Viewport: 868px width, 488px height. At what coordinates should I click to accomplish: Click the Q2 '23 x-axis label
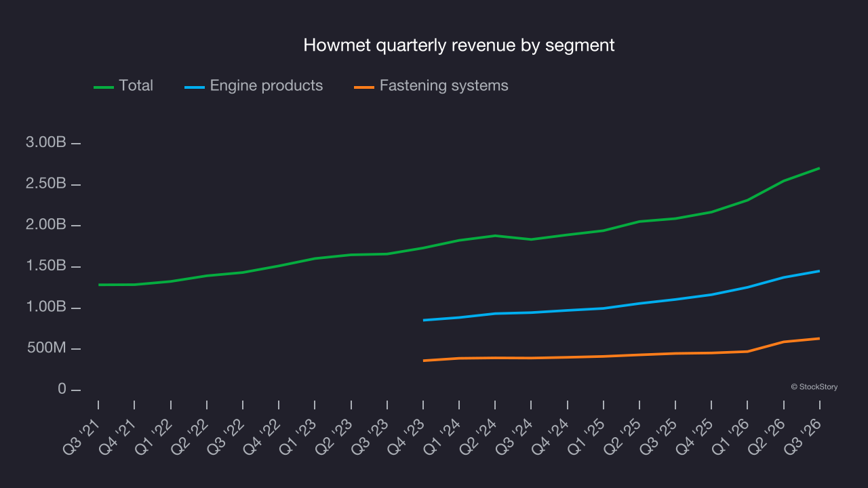[334, 439]
